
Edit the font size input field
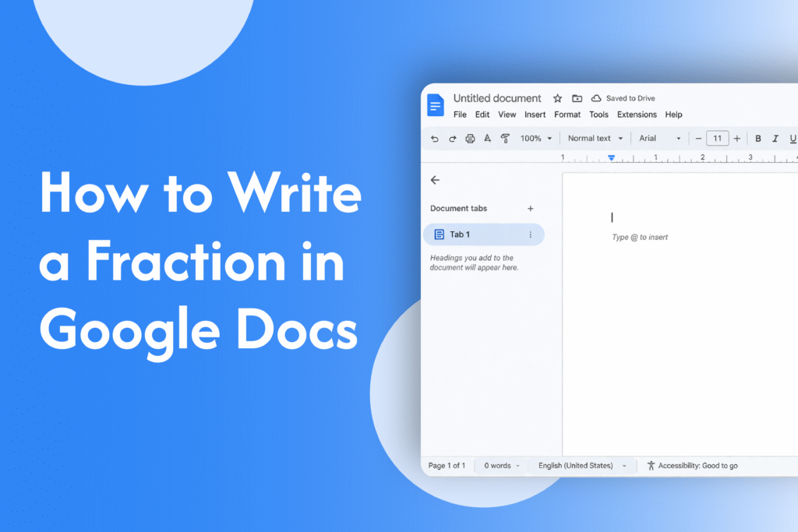[717, 138]
